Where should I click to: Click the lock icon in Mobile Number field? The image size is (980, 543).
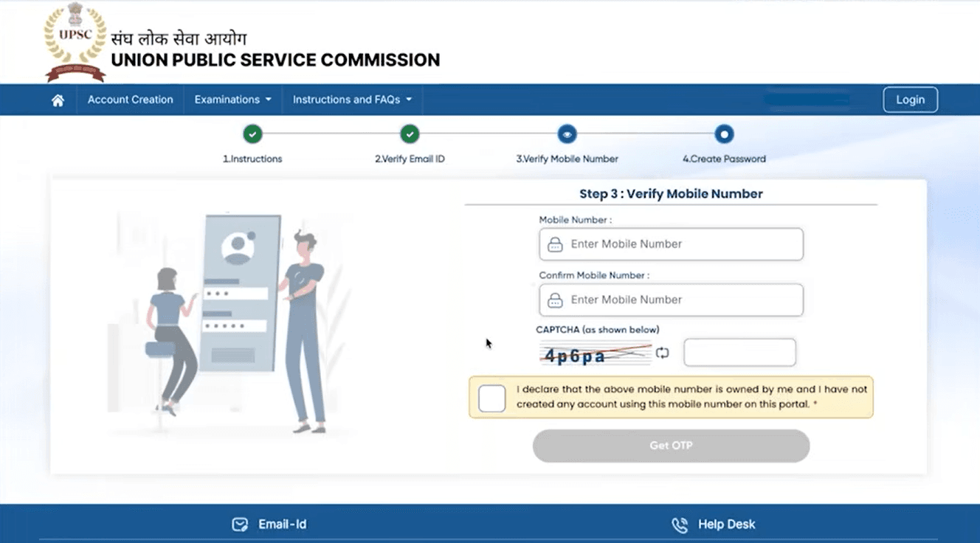(x=556, y=244)
